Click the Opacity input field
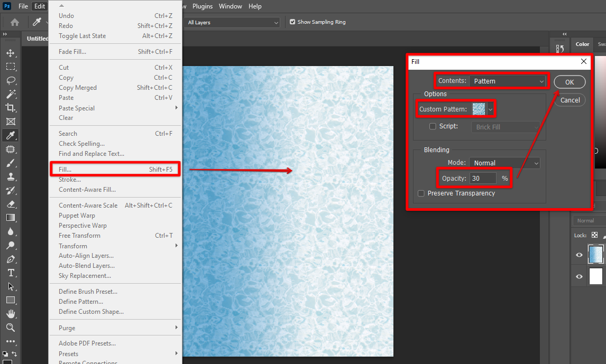This screenshot has height=364, width=606. coord(483,179)
